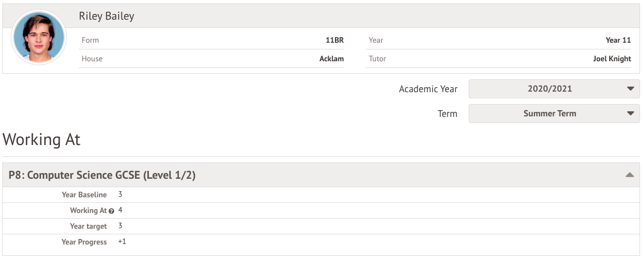Click the large Working At page heading
The width and height of the screenshot is (644, 258).
click(42, 140)
